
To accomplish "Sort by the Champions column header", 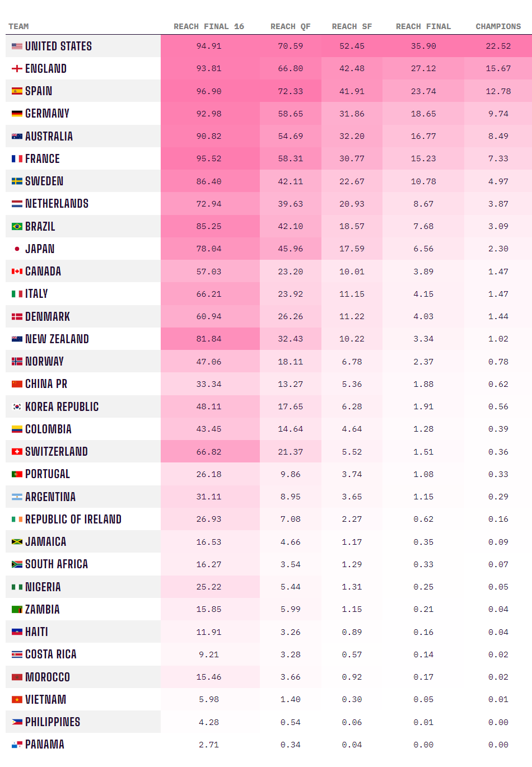I will 498,26.
